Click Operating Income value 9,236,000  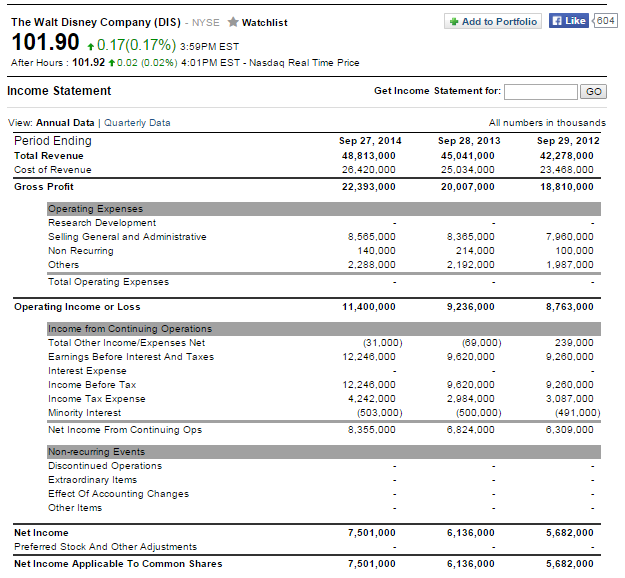click(470, 307)
